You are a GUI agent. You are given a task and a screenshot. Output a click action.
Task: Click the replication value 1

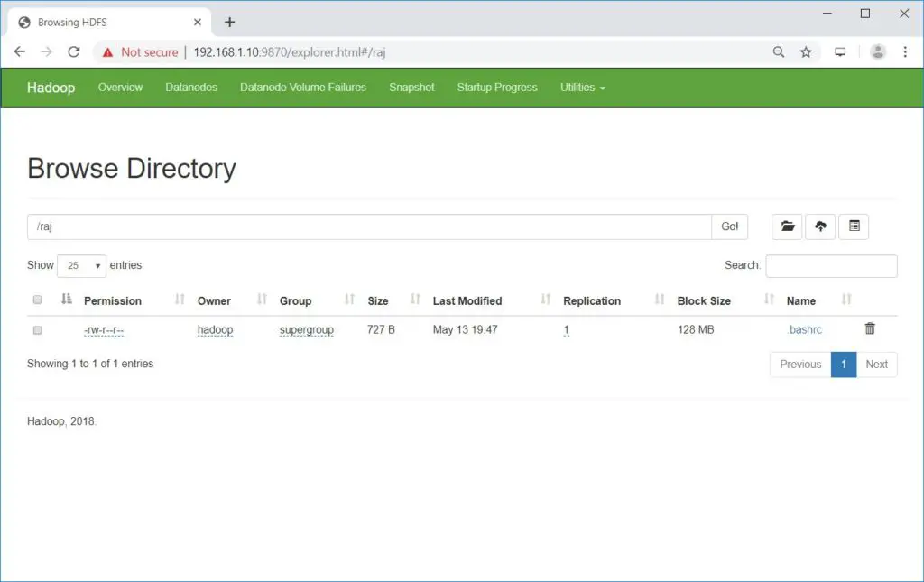pyautogui.click(x=567, y=330)
